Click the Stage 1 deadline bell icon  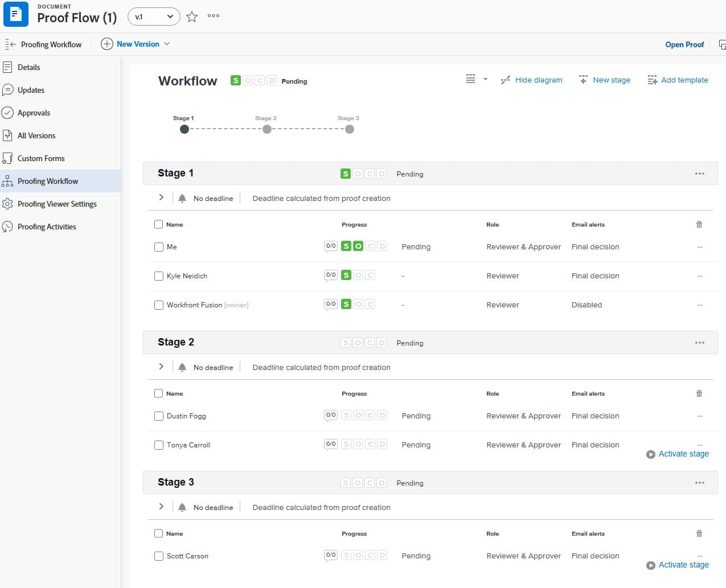click(182, 198)
